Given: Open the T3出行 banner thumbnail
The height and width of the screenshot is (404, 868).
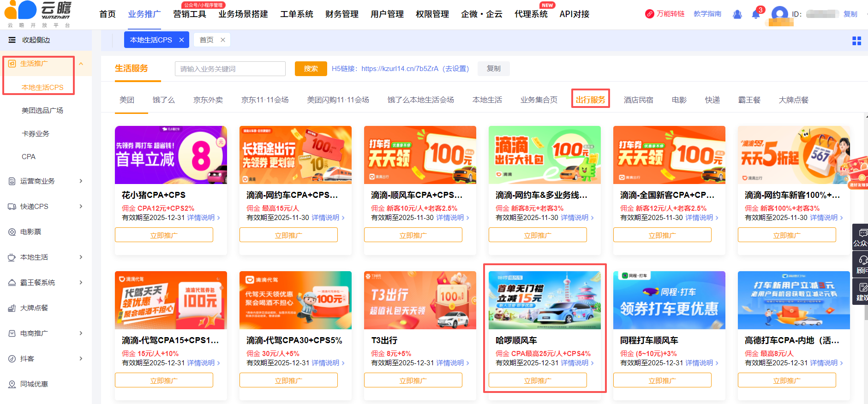Looking at the screenshot, I should [x=420, y=300].
